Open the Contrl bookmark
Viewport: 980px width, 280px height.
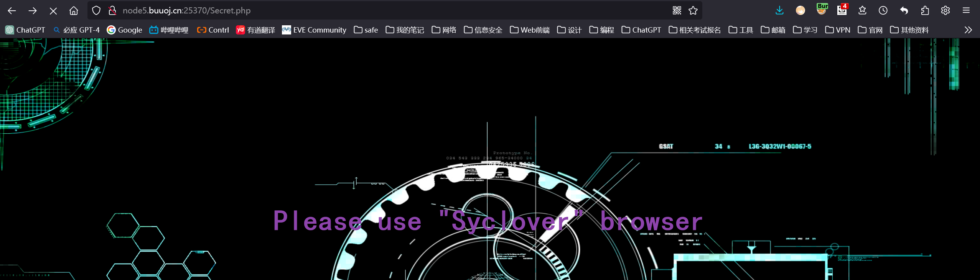pos(213,30)
